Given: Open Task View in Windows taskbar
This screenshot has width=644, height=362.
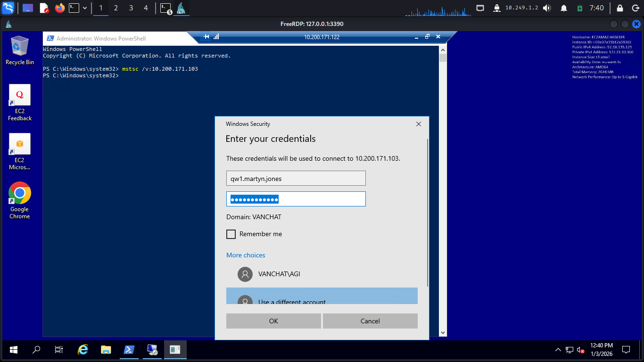Looking at the screenshot, I should (59, 349).
